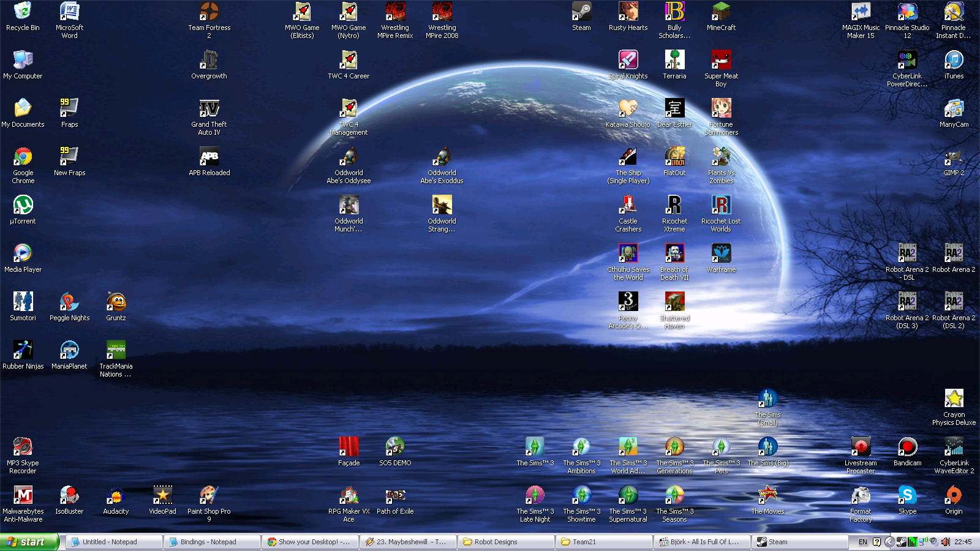Select the Warframe desktop icon

pos(721,254)
